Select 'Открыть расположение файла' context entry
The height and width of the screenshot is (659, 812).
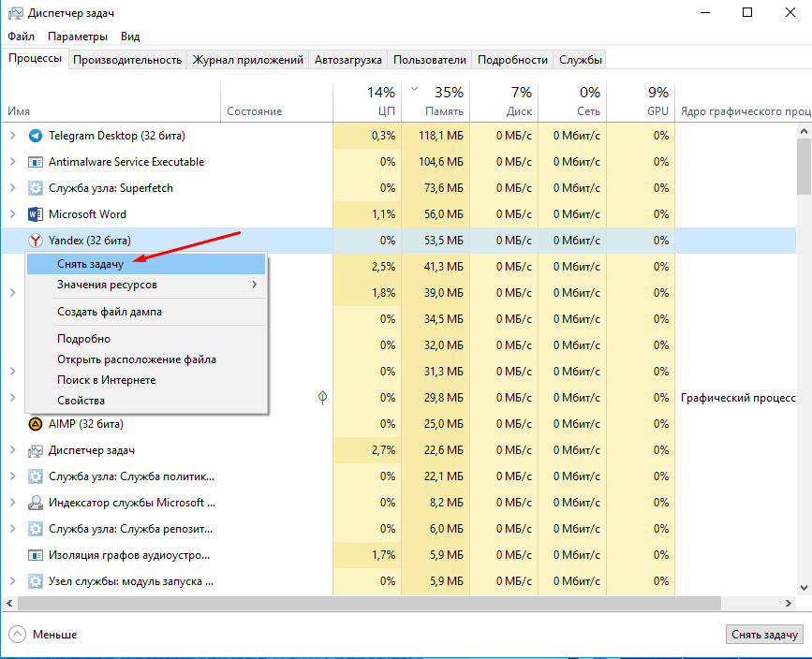click(x=136, y=359)
